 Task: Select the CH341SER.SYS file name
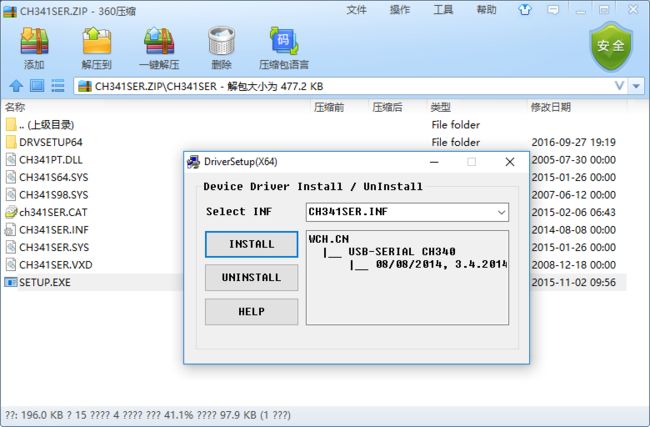[x=54, y=247]
